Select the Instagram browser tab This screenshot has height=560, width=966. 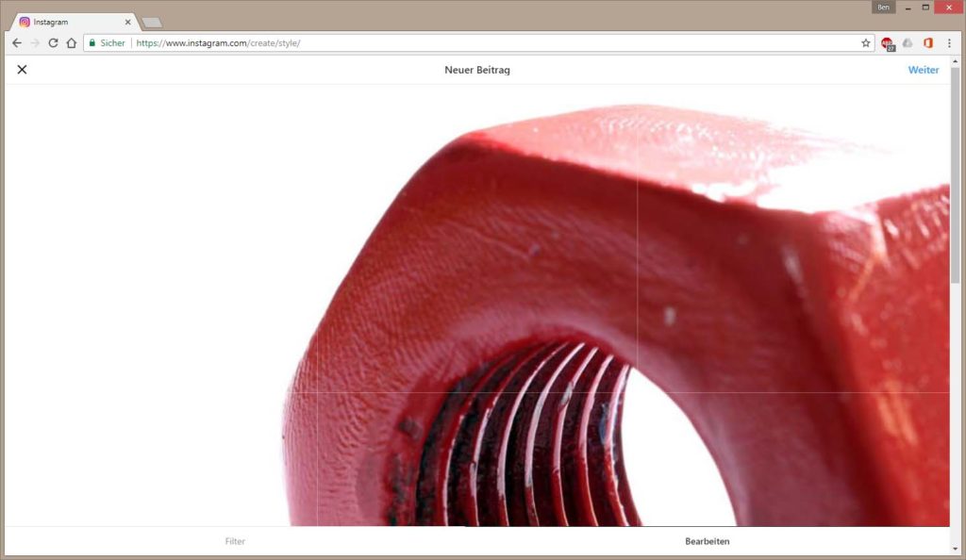pyautogui.click(x=75, y=22)
